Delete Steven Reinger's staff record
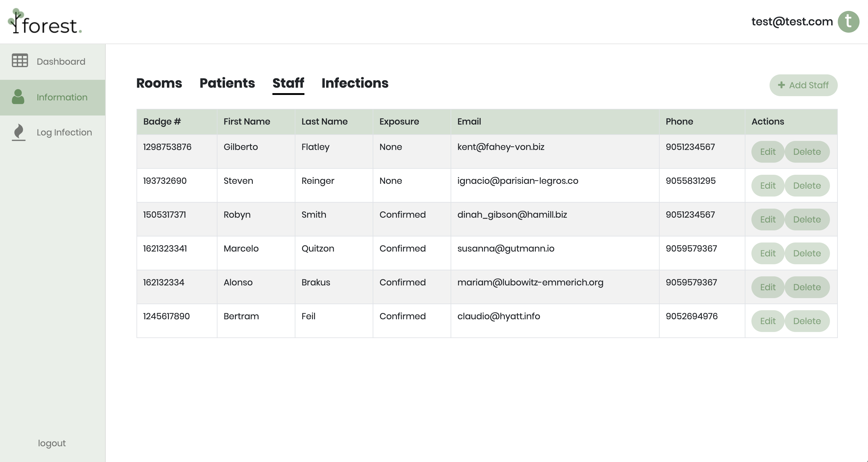 [x=807, y=185]
